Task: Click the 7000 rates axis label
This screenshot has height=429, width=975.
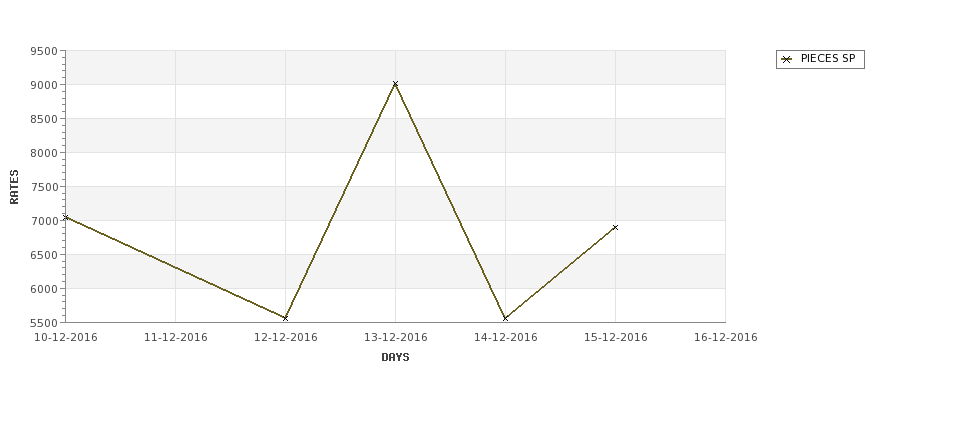Action: pos(44,221)
